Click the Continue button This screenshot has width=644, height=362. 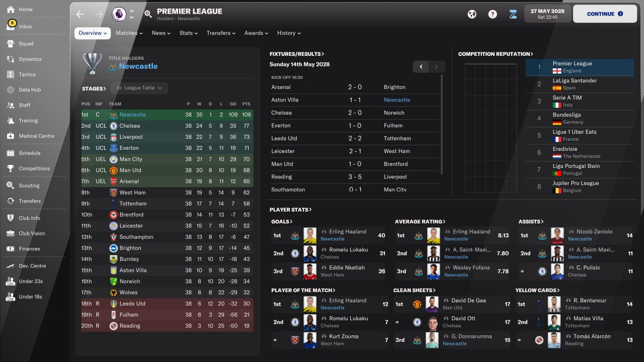click(605, 14)
